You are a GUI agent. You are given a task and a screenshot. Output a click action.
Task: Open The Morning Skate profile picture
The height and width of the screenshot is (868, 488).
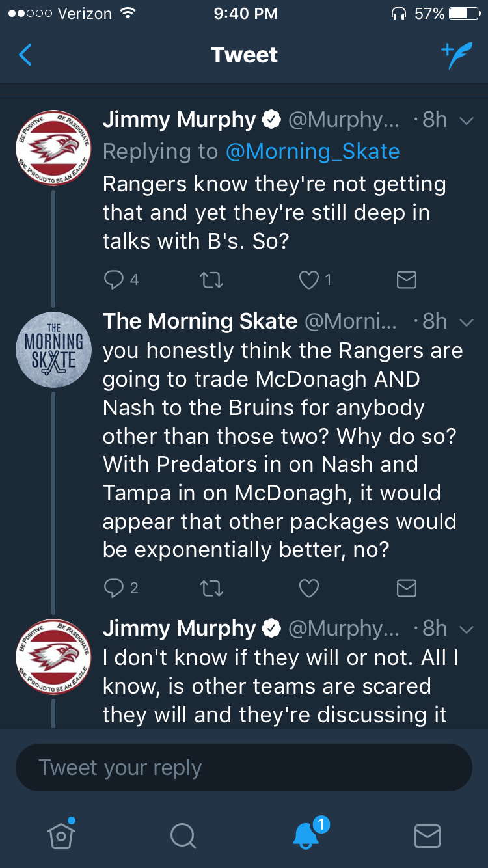[x=53, y=351]
